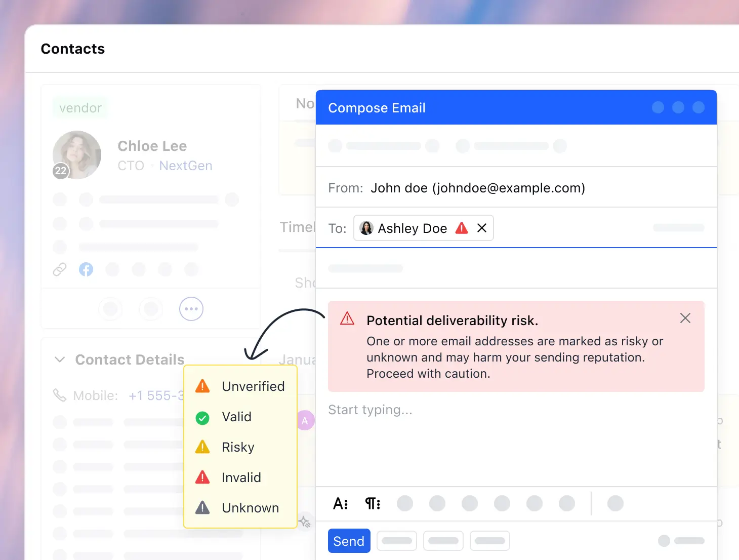Click the Contacts page title
The image size is (739, 560).
(73, 49)
